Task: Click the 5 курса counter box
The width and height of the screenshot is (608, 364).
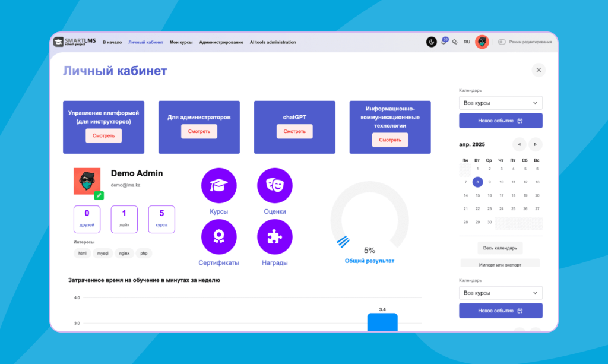Action: [x=161, y=219]
